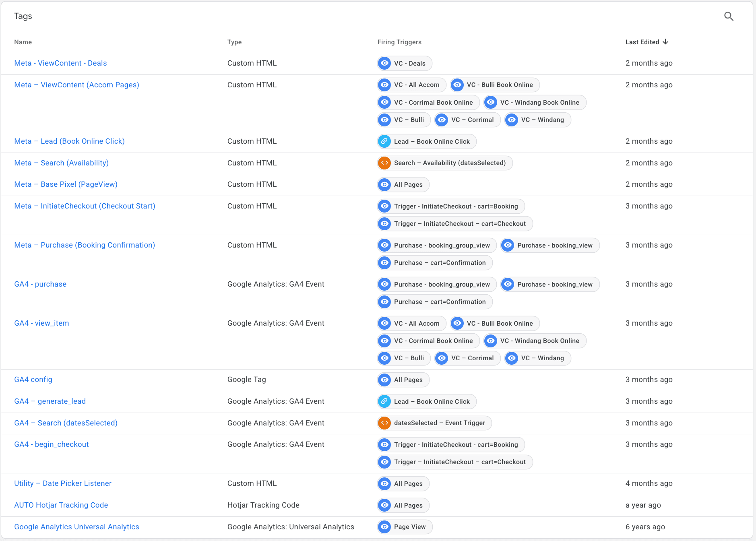Open Google Analytics Universal Analytics tag
Screen dimensions: 756x541
click(x=76, y=527)
